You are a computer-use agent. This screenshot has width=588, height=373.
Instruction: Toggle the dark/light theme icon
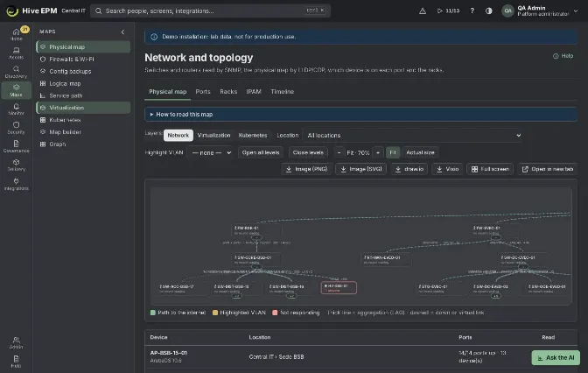[488, 11]
